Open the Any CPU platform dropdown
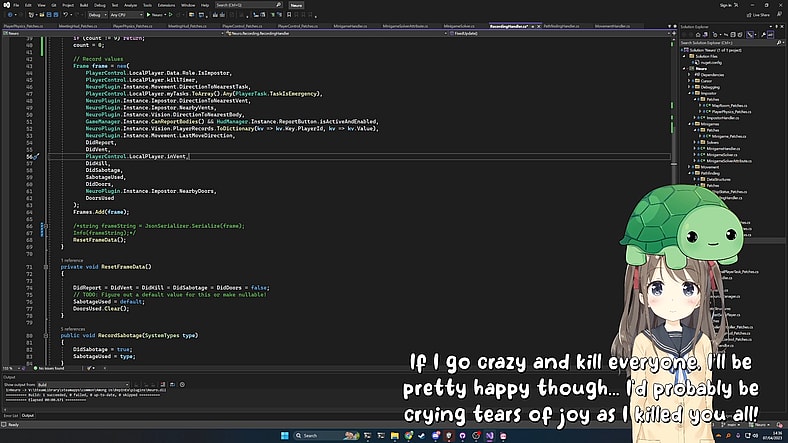The height and width of the screenshot is (443, 788). click(x=126, y=15)
